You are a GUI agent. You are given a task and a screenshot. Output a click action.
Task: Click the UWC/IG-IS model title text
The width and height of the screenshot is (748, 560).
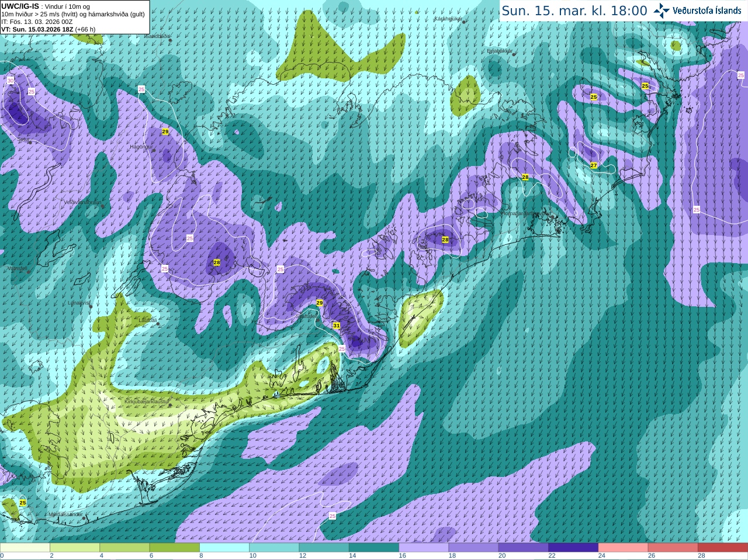pos(20,6)
